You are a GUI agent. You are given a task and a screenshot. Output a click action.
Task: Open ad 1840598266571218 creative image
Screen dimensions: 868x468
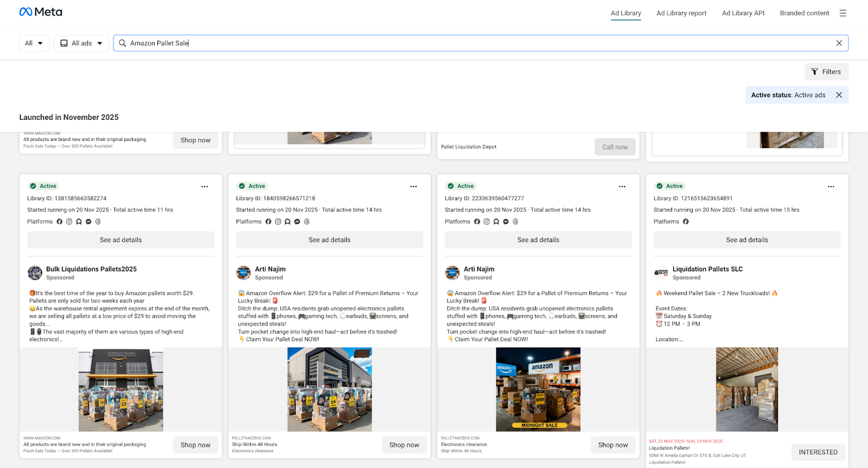point(329,389)
